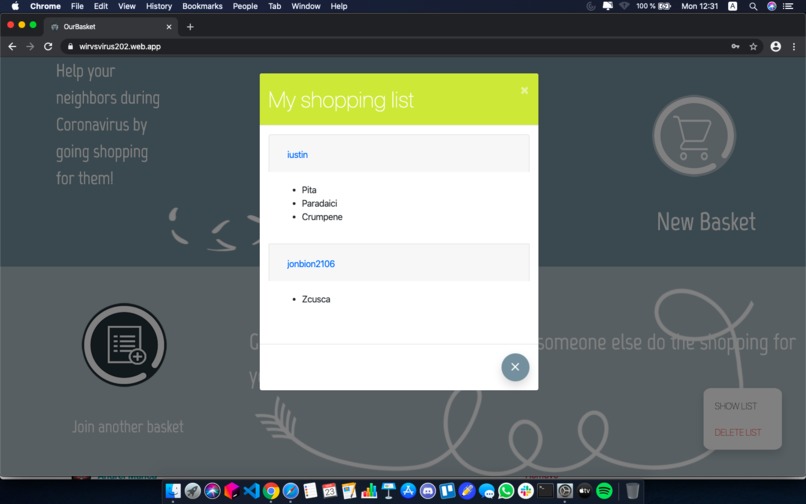Open Notification Center list icon

coord(788,6)
